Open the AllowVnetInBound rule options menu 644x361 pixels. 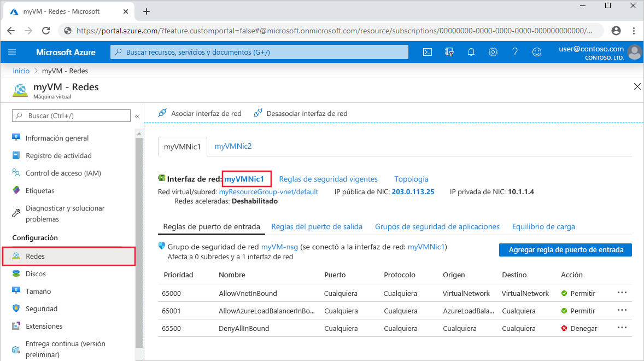(x=622, y=293)
